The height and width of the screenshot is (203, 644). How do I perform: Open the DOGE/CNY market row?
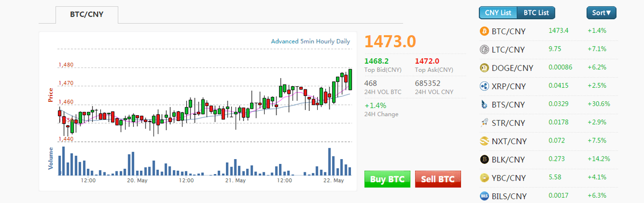coord(548,67)
